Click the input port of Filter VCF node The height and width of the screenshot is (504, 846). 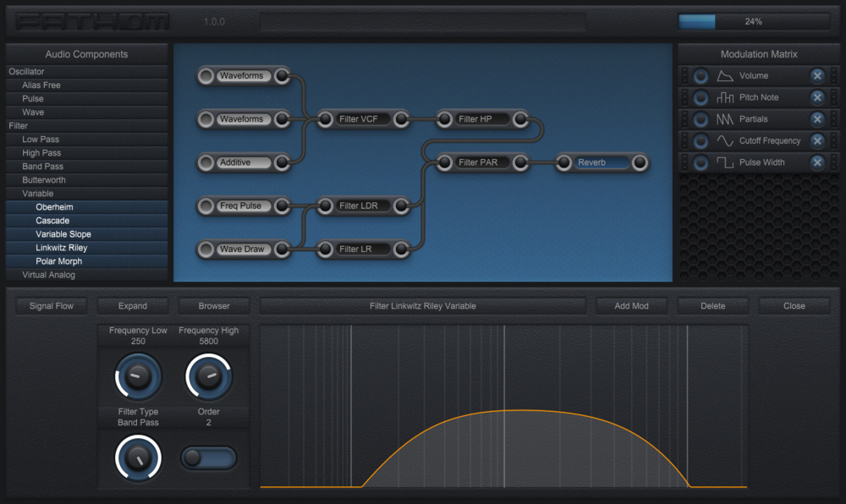point(326,119)
